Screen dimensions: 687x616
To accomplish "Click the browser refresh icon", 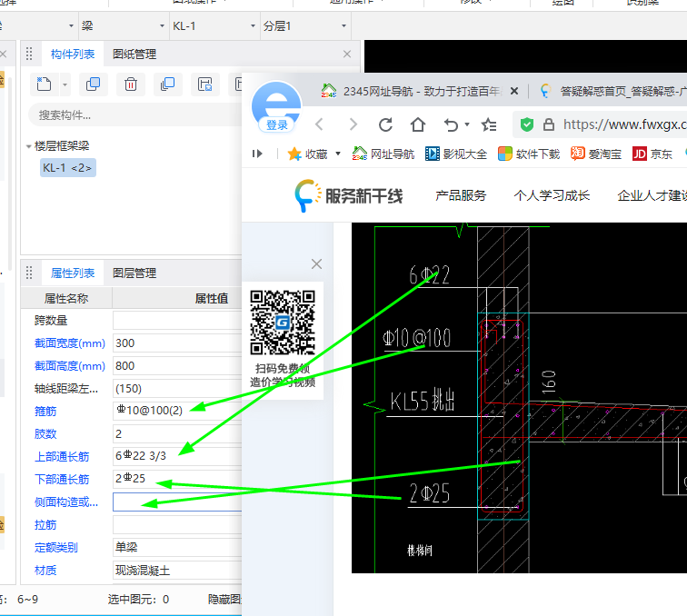I will (x=385, y=124).
